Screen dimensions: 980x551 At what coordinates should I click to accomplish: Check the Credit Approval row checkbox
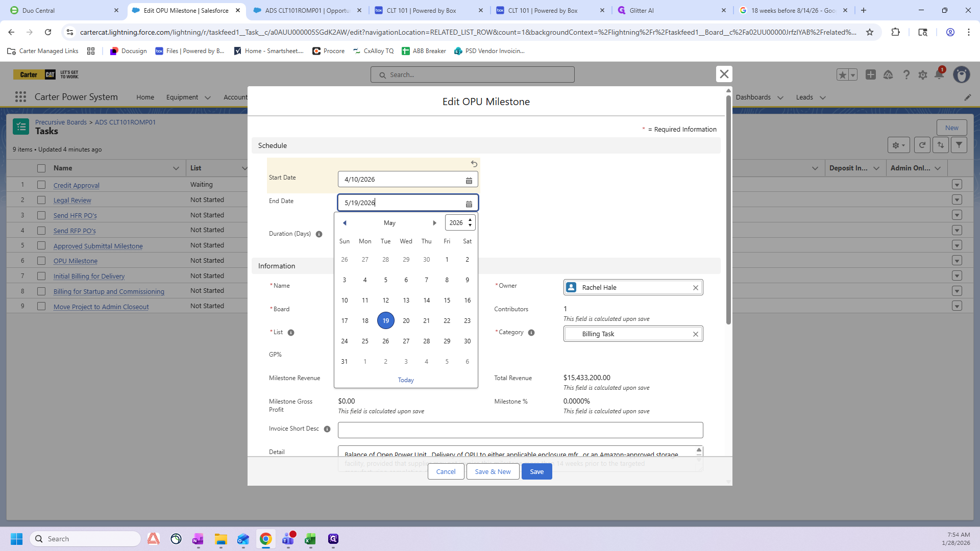coord(41,185)
